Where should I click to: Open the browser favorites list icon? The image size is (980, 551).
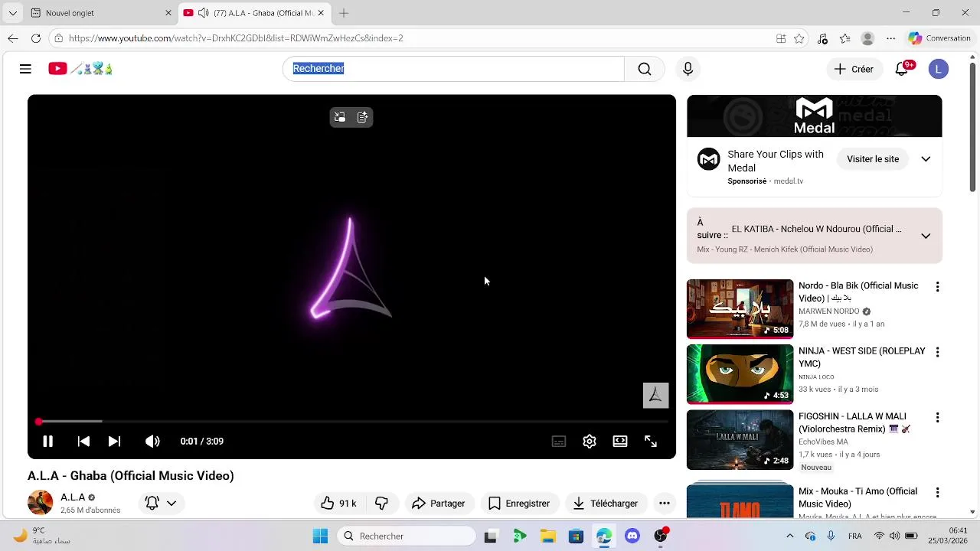point(845,38)
